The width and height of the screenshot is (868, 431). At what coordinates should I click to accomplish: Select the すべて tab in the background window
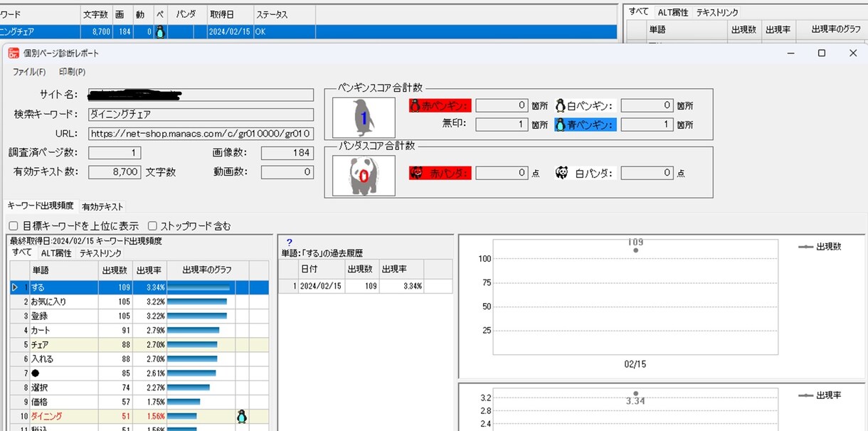coord(638,11)
